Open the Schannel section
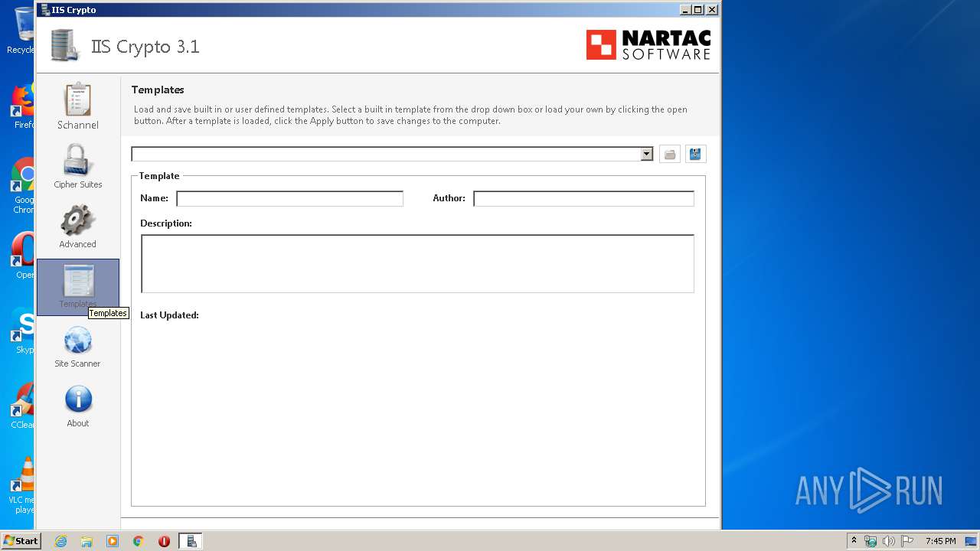980x551 pixels. [77, 106]
